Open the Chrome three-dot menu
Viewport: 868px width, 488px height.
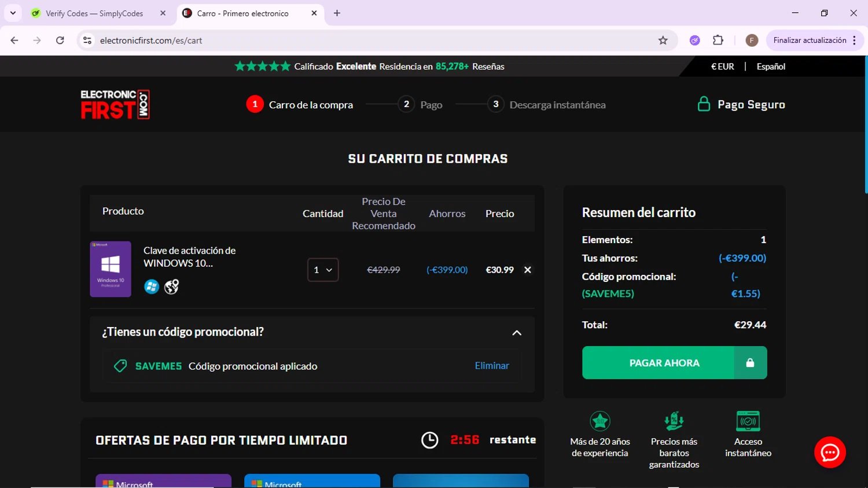[855, 41]
